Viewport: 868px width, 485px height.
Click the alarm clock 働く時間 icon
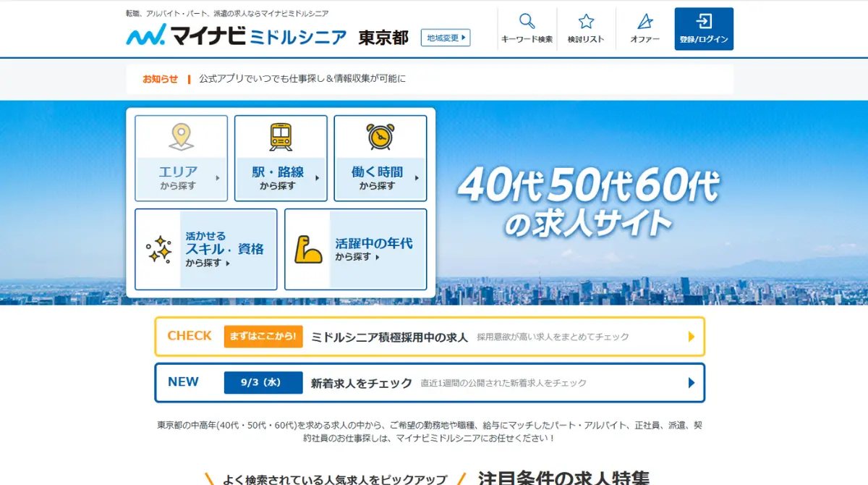click(x=378, y=135)
